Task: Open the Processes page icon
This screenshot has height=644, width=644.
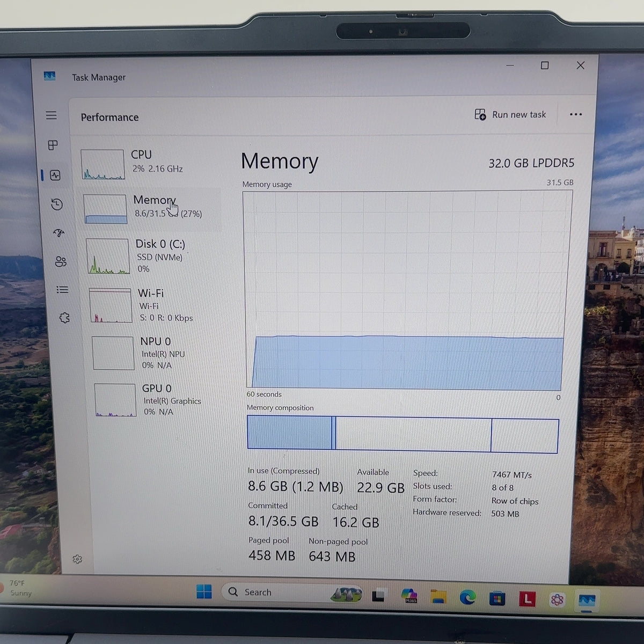Action: click(53, 145)
